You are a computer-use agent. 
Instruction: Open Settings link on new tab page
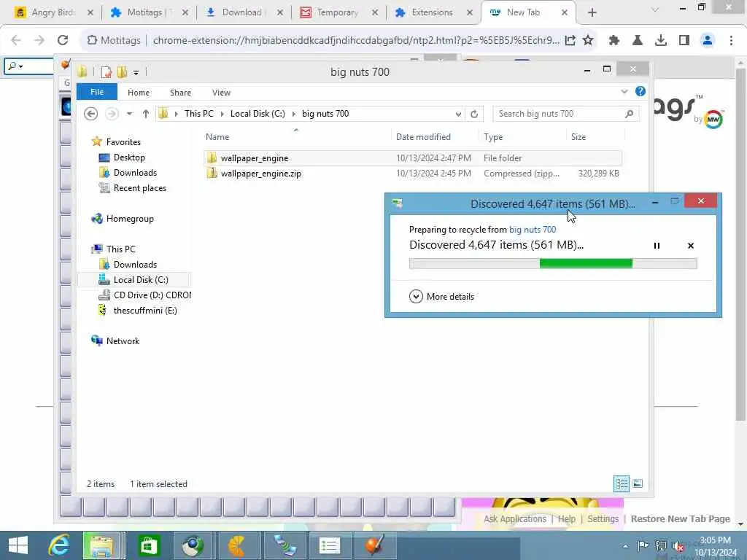603,519
